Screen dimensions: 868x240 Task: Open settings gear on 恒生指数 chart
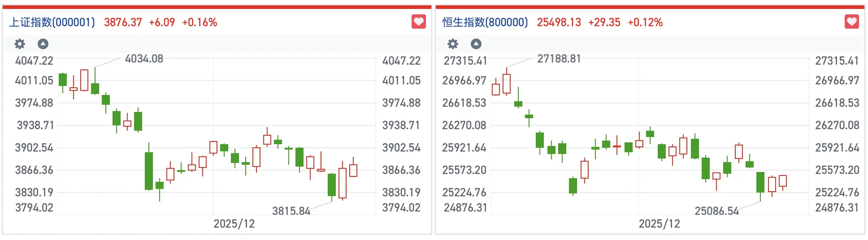(453, 44)
